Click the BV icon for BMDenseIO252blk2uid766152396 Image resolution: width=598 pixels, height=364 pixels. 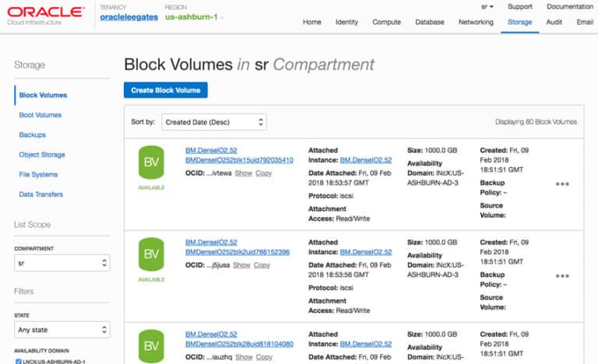(151, 254)
